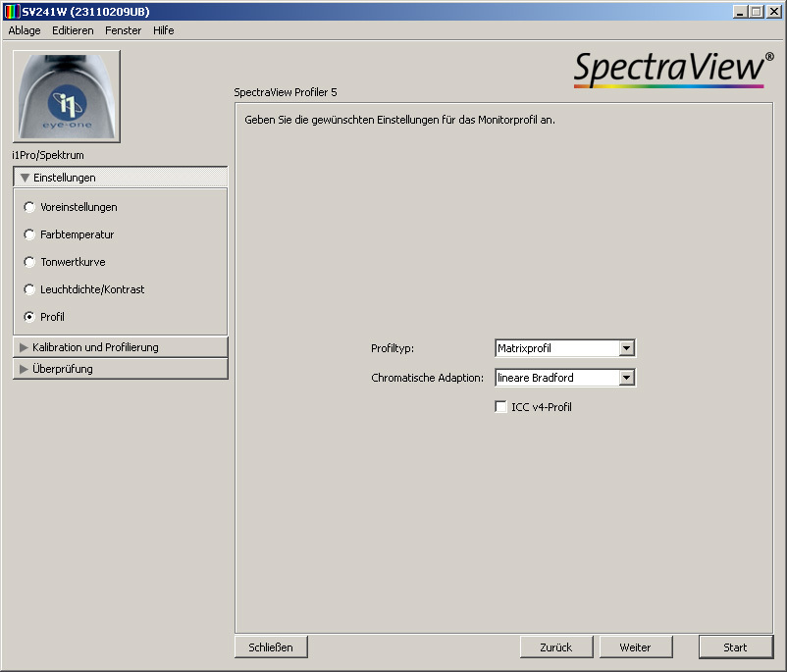787x672 pixels.
Task: Select the Leuchtdichte/Kontrast radio button
Action: 29,289
